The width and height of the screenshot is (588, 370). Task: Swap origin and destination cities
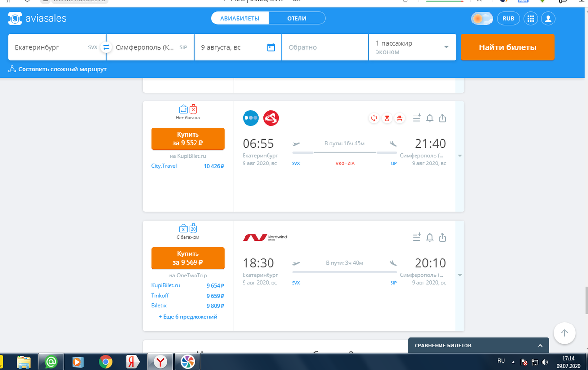point(106,47)
